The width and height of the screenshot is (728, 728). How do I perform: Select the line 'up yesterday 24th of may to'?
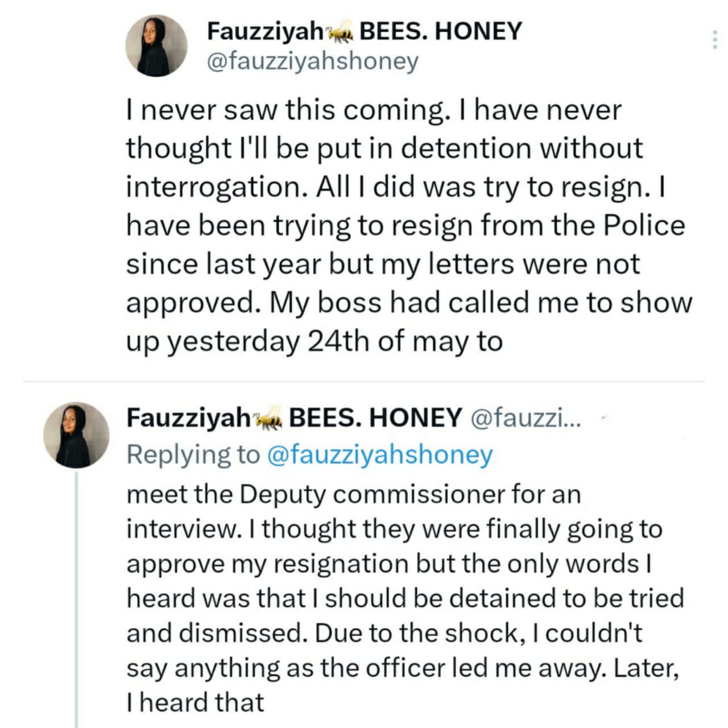pos(315,342)
